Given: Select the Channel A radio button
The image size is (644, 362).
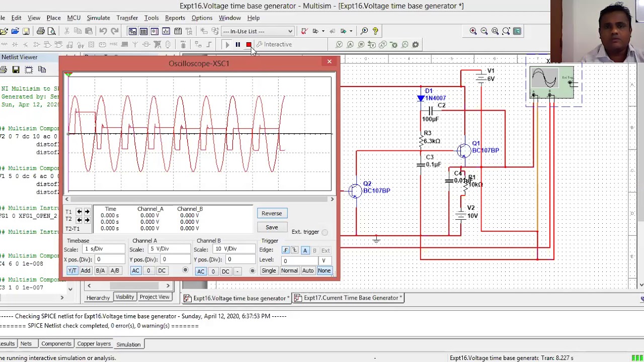Looking at the screenshot, I should [x=185, y=270].
